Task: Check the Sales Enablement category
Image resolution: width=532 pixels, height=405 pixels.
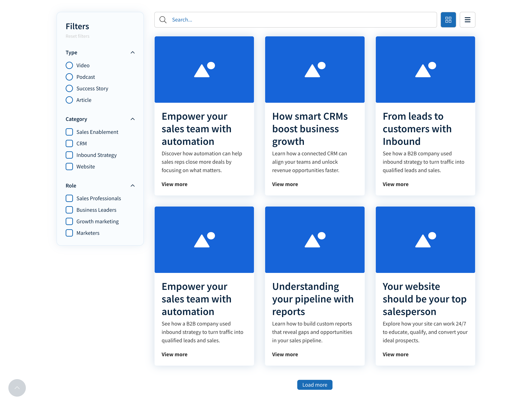Action: click(69, 132)
